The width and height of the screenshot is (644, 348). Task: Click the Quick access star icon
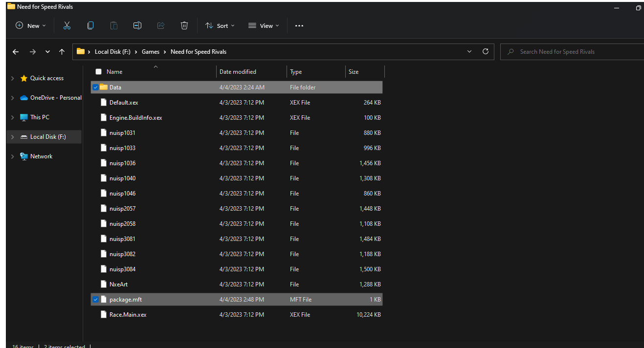pyautogui.click(x=24, y=78)
